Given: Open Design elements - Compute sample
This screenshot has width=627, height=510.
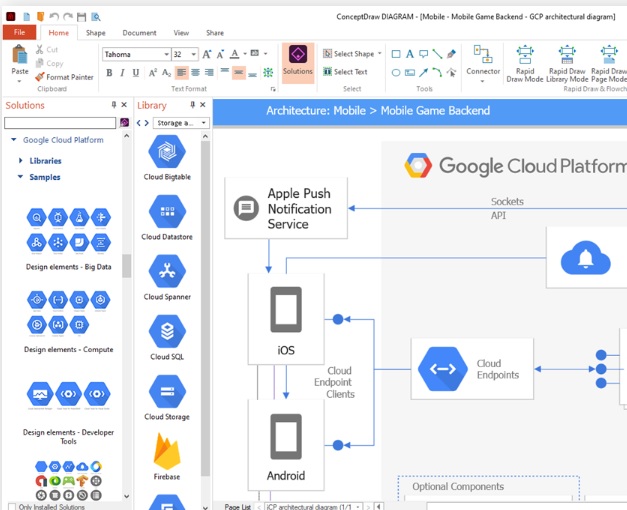Looking at the screenshot, I should (x=68, y=322).
